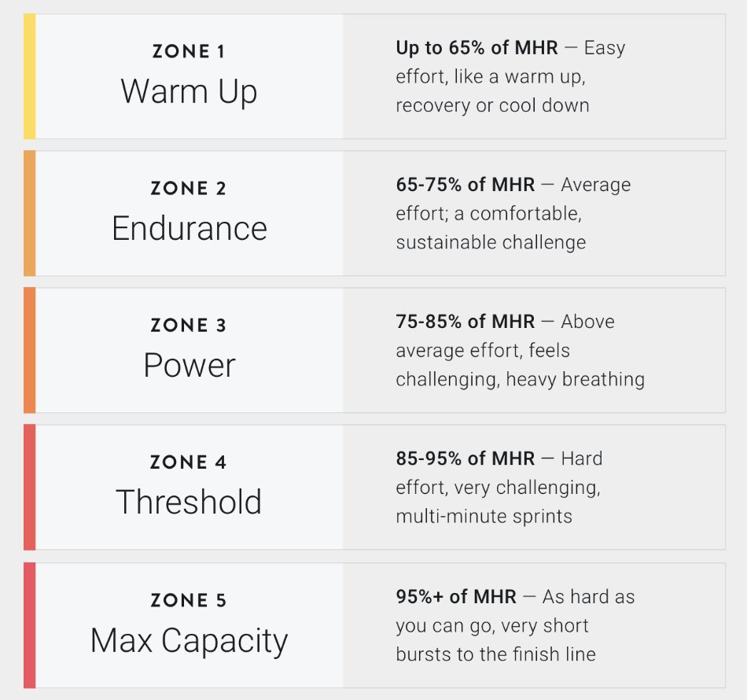The width and height of the screenshot is (747, 700).
Task: Click the "95%+ of MHR" text
Action: click(456, 596)
